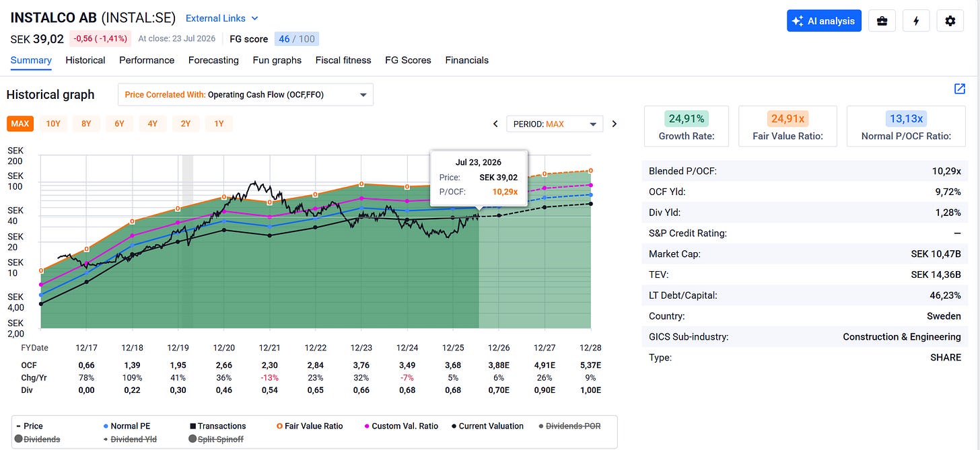Enable the Dividends POR legend item
This screenshot has width=980, height=450.
point(569,426)
